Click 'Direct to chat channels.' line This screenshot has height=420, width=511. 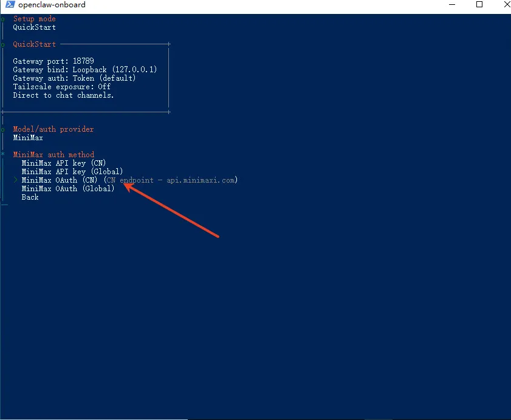63,95
